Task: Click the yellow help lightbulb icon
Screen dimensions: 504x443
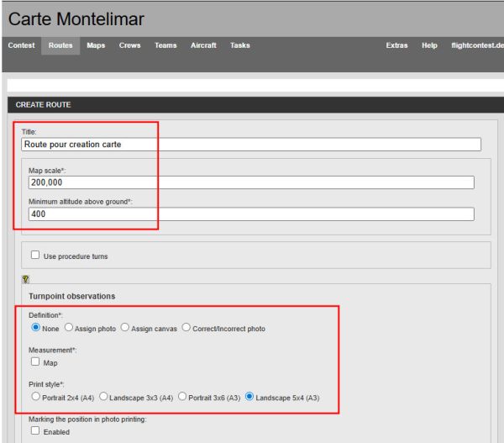Action: coord(25,278)
